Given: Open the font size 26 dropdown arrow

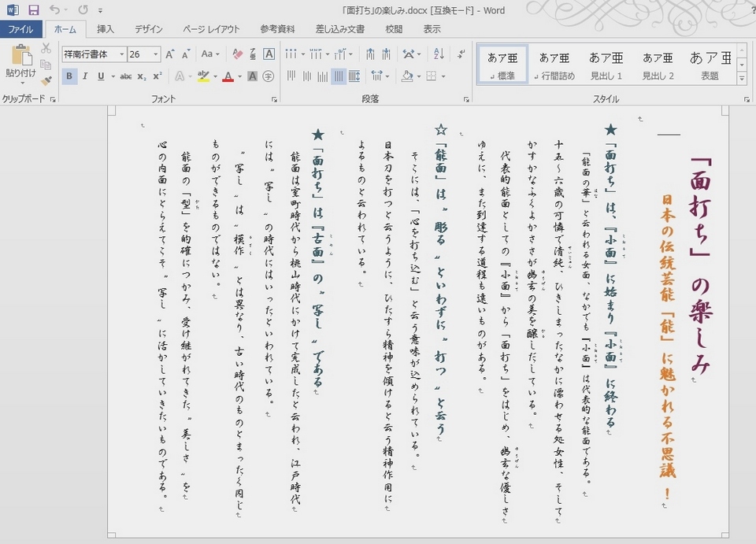Looking at the screenshot, I should point(155,54).
